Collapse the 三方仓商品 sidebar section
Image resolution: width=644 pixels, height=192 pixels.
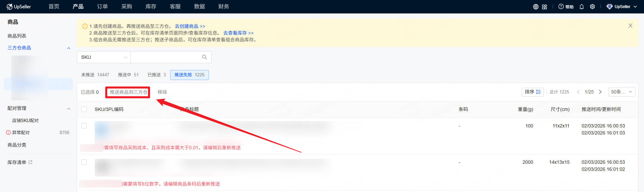click(x=69, y=48)
